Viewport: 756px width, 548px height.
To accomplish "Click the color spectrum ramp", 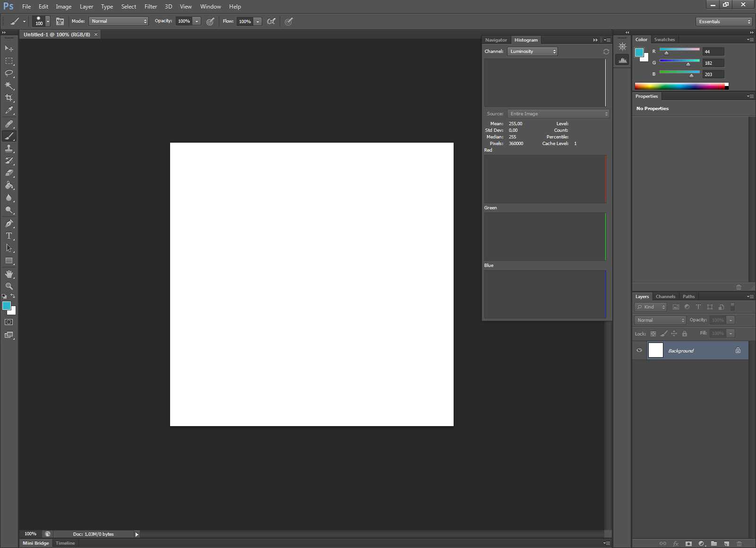I will (x=679, y=86).
